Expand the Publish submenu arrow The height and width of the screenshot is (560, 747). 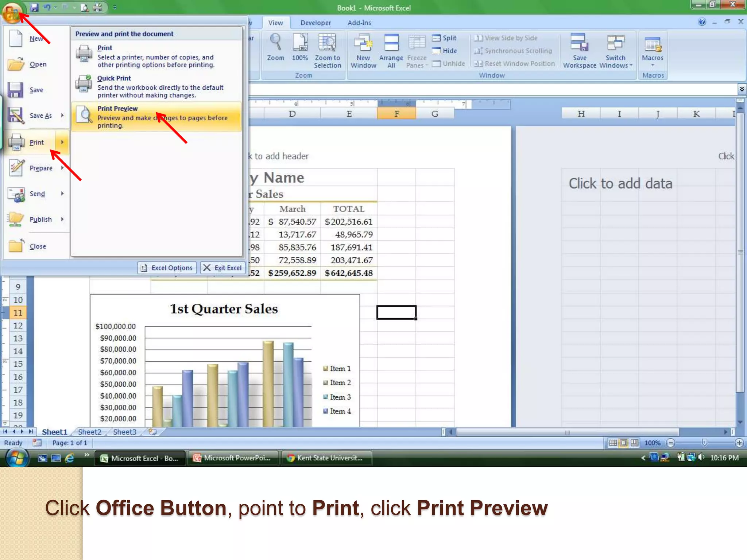coord(62,219)
